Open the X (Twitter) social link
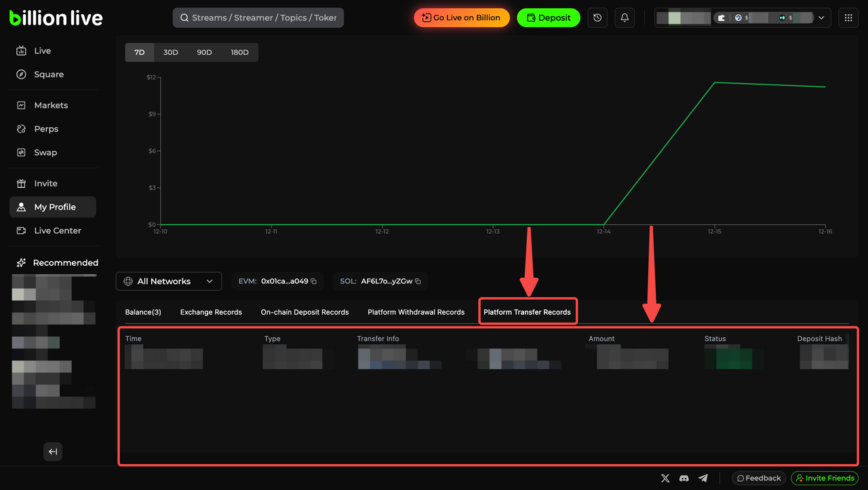 click(x=665, y=478)
